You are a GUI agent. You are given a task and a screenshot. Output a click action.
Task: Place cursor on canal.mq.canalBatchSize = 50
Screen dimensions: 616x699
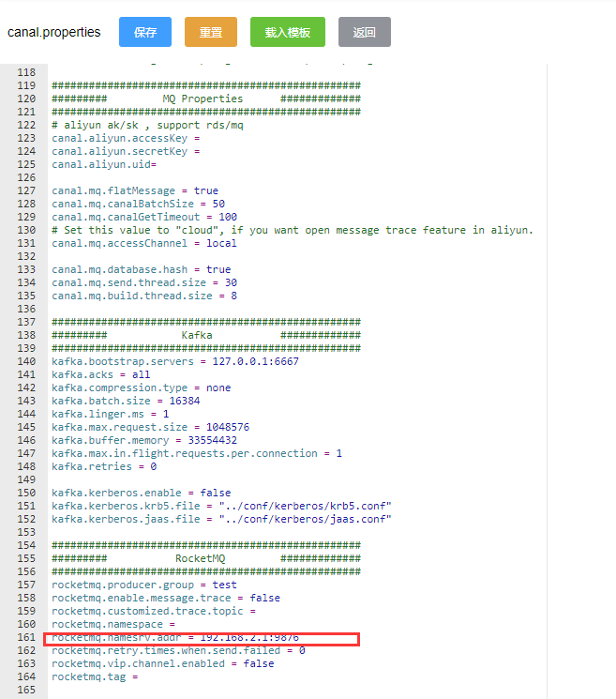tap(138, 204)
